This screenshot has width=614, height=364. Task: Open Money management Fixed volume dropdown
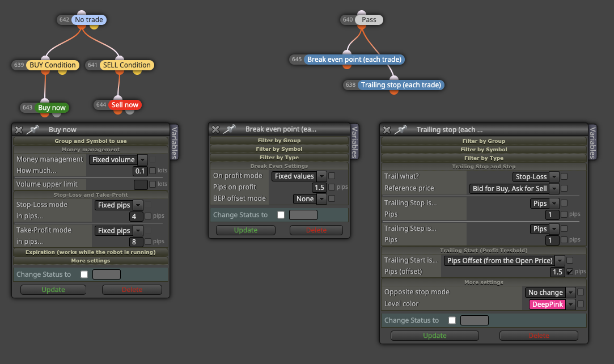point(118,160)
